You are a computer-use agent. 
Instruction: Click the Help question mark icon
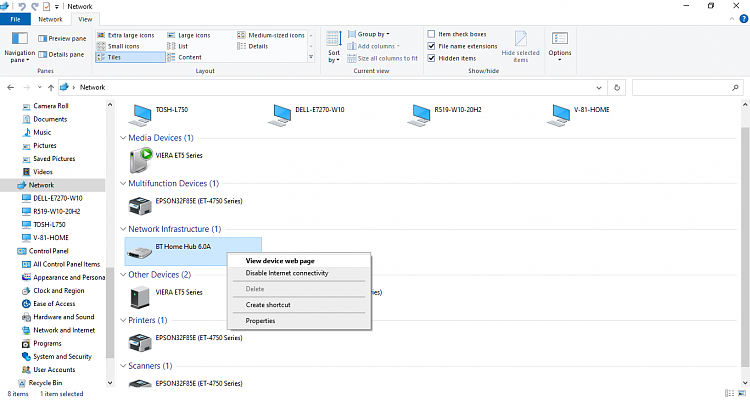744,19
